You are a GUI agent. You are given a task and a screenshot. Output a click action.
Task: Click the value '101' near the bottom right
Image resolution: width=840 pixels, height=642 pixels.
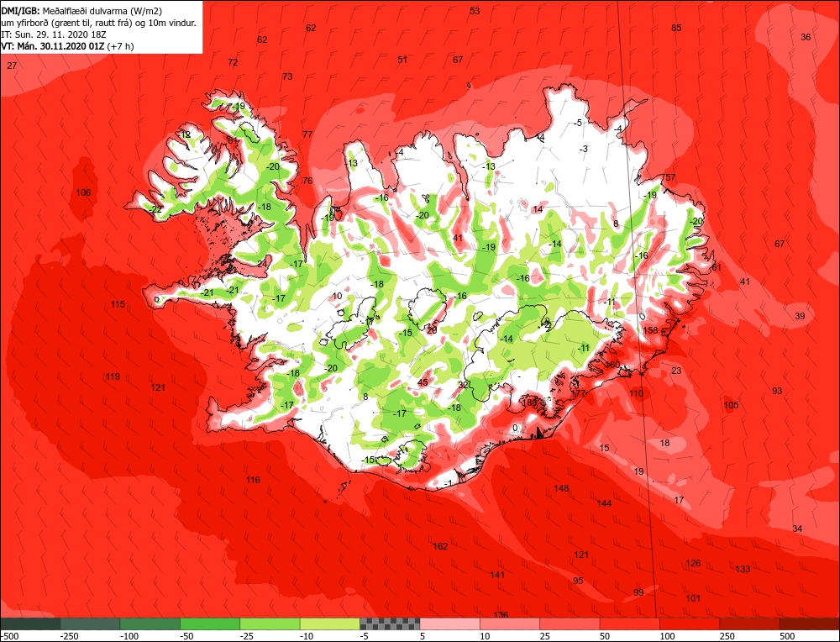click(693, 598)
